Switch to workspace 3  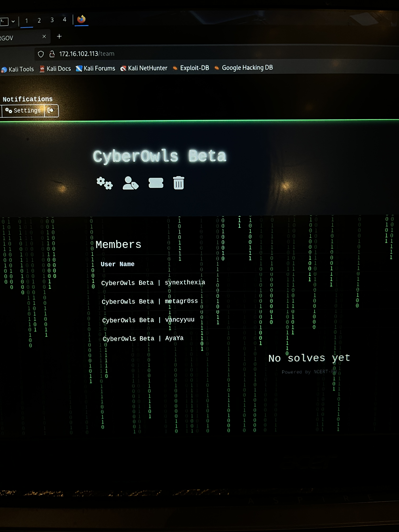tap(52, 20)
